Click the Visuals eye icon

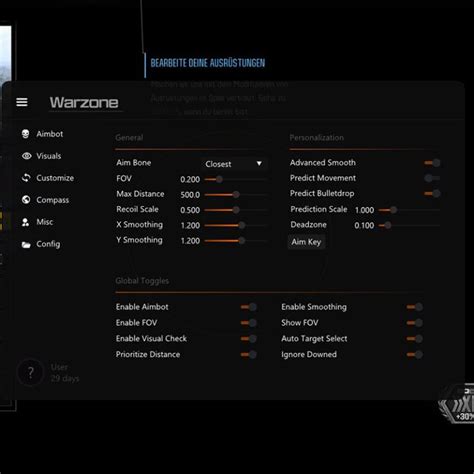pos(26,156)
